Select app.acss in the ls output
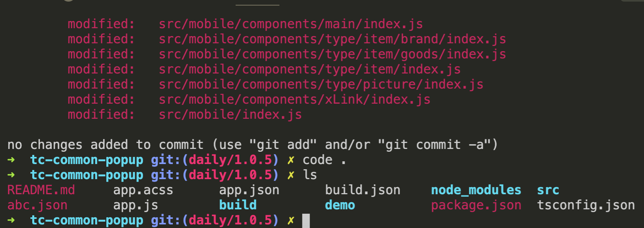Image resolution: width=644 pixels, height=228 pixels. point(143,190)
